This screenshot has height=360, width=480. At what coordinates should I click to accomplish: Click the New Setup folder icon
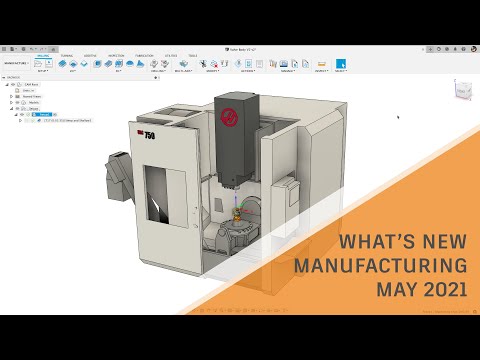pyautogui.click(x=38, y=63)
